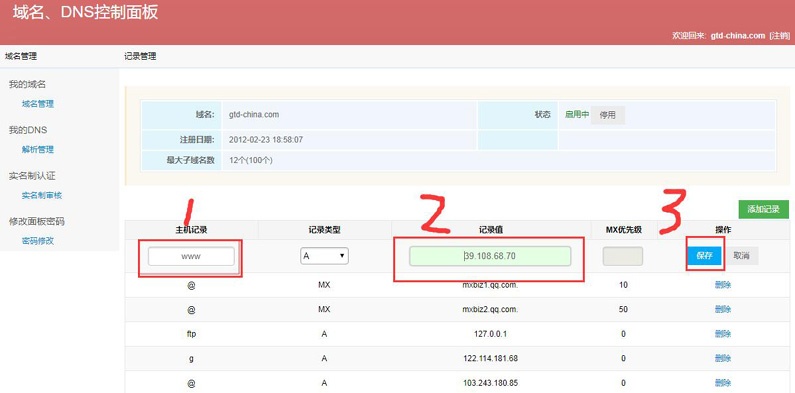Select the 域名管理 header tab

tap(21, 56)
